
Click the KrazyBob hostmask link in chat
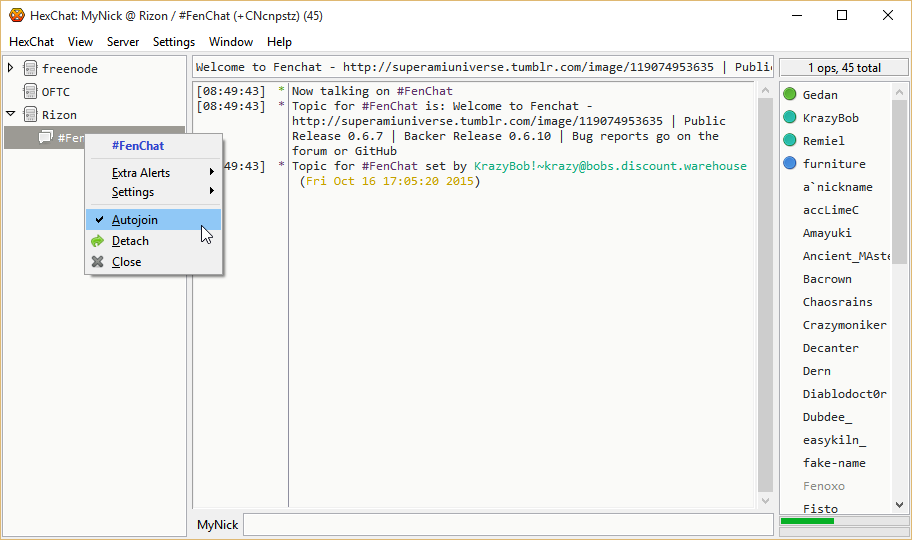point(610,166)
